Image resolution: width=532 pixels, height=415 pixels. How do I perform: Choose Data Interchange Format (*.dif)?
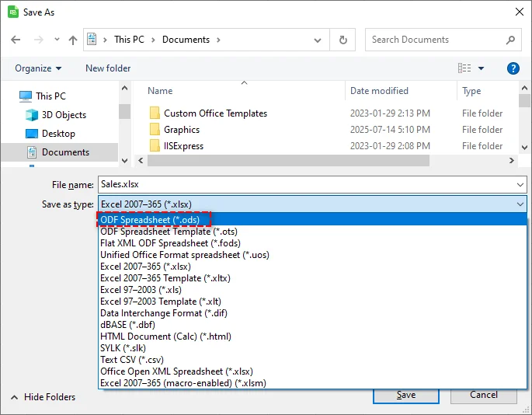tap(312, 313)
